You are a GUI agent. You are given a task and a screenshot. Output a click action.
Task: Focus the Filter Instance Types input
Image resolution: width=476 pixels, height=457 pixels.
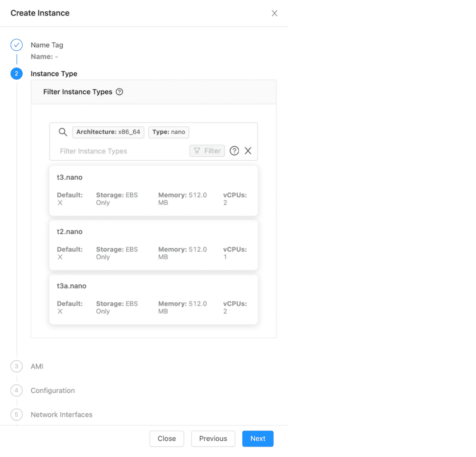(x=123, y=151)
